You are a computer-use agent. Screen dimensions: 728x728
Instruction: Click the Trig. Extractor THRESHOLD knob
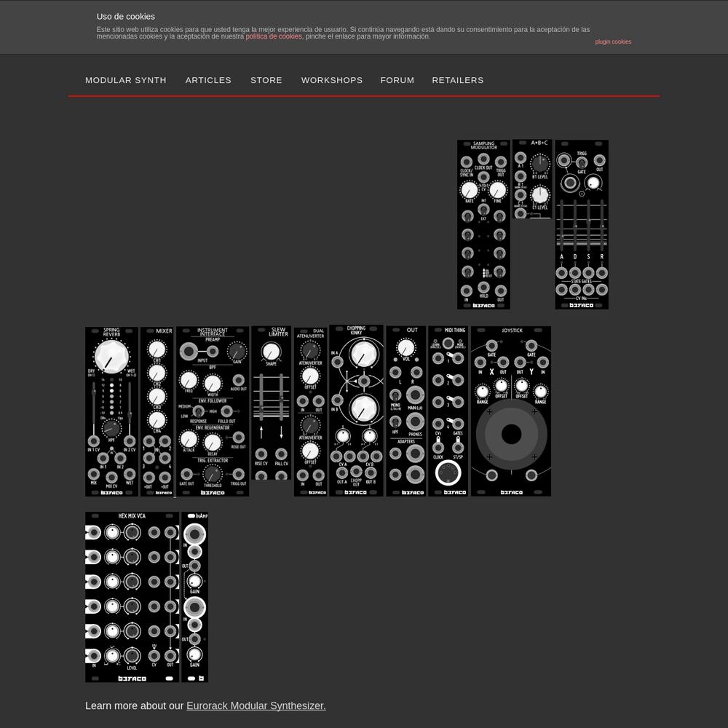(x=212, y=474)
